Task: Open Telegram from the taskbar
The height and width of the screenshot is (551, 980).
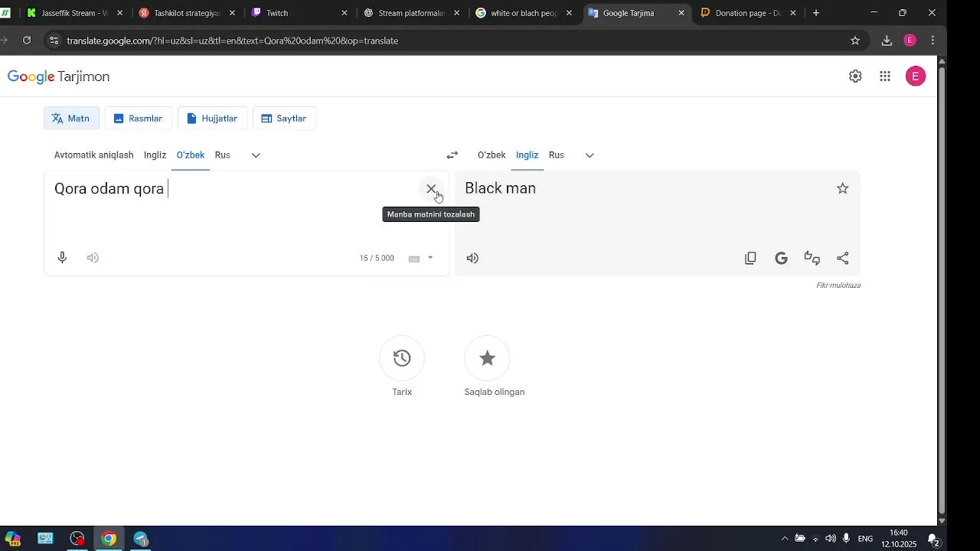Action: click(x=142, y=539)
